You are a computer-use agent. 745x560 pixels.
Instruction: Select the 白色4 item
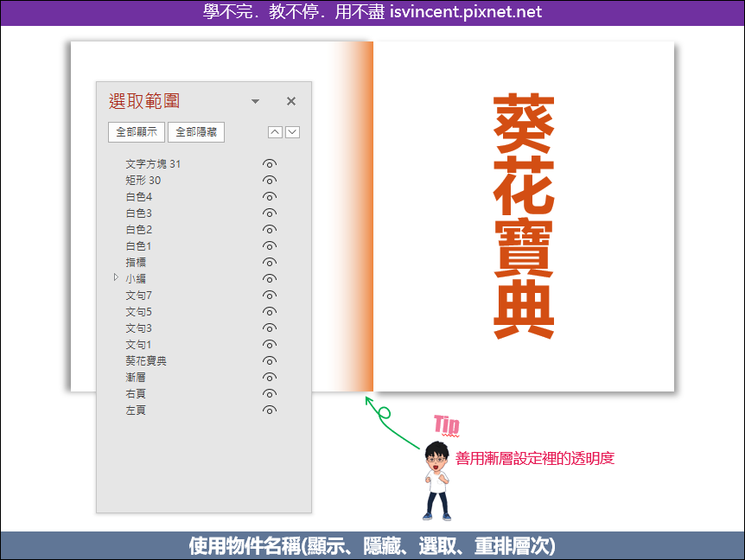click(139, 197)
